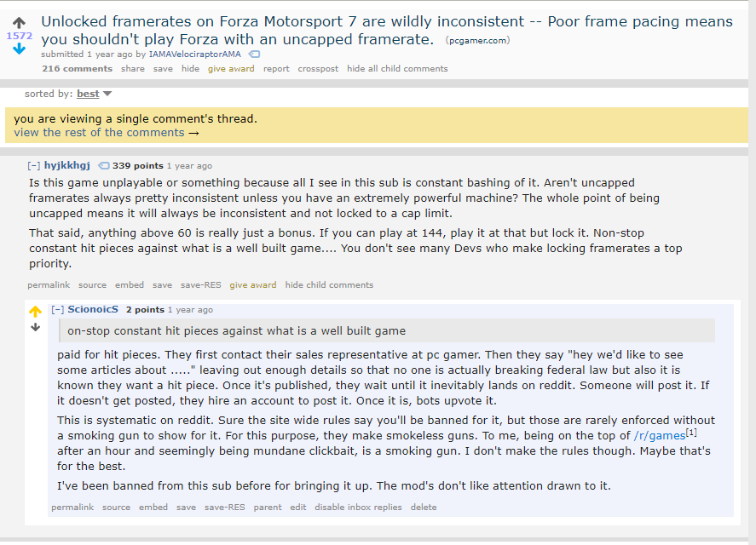Disable inbox replies on ScionoicS's comment

point(358,508)
